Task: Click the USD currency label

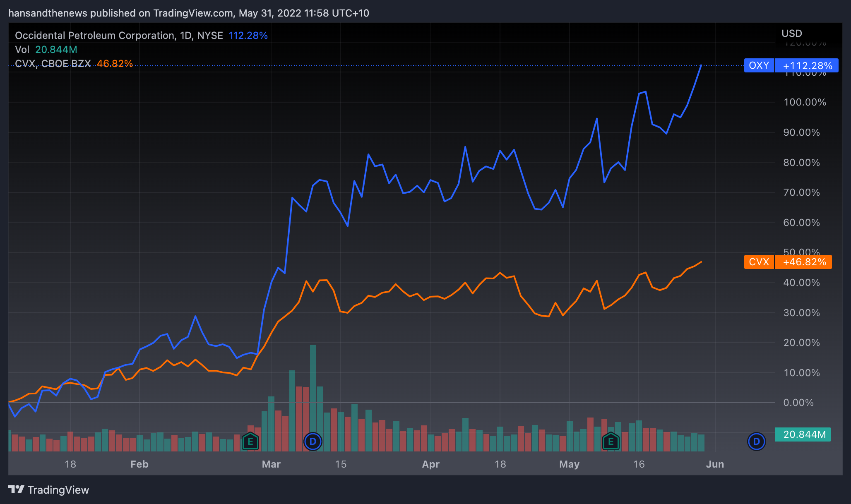Action: [x=791, y=34]
